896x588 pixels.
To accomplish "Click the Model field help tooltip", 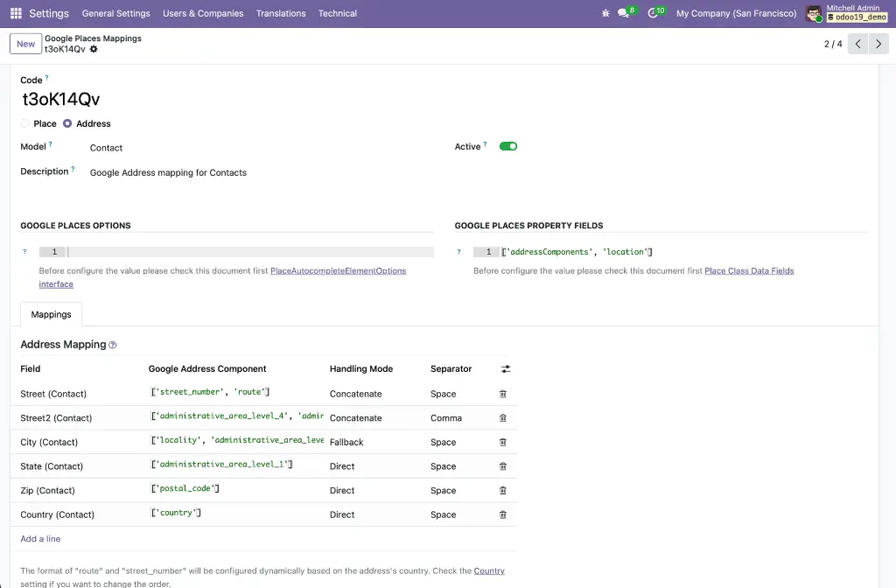I will pos(50,144).
